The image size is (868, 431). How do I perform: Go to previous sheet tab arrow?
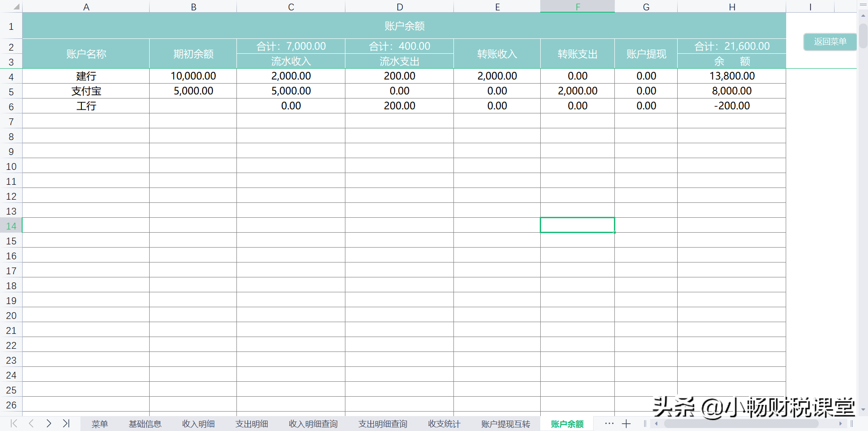(31, 423)
